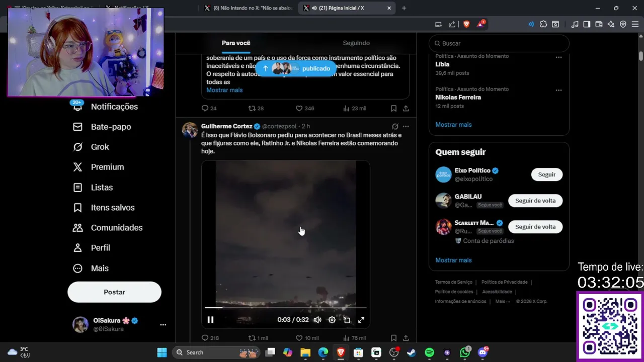View analytics showing 23 mil views

point(354,108)
